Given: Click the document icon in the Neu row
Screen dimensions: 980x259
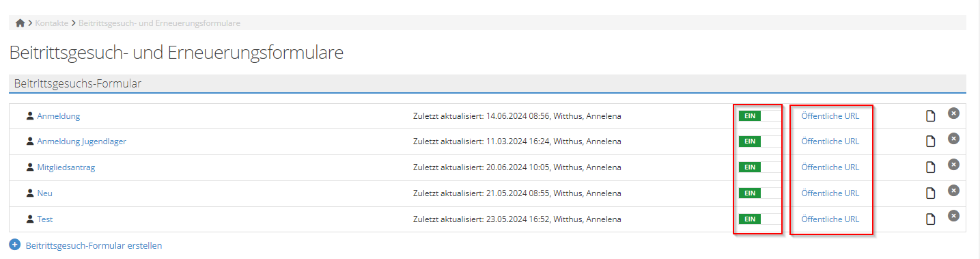Looking at the screenshot, I should click(x=930, y=193).
